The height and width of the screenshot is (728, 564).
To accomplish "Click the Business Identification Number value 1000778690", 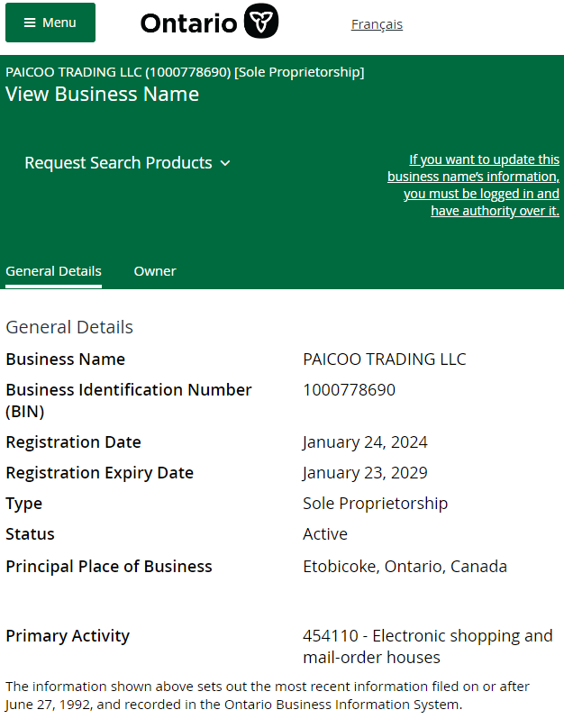I will pyautogui.click(x=349, y=390).
